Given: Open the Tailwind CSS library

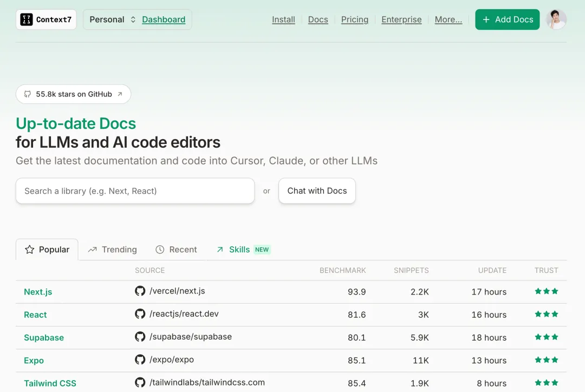Looking at the screenshot, I should tap(50, 383).
